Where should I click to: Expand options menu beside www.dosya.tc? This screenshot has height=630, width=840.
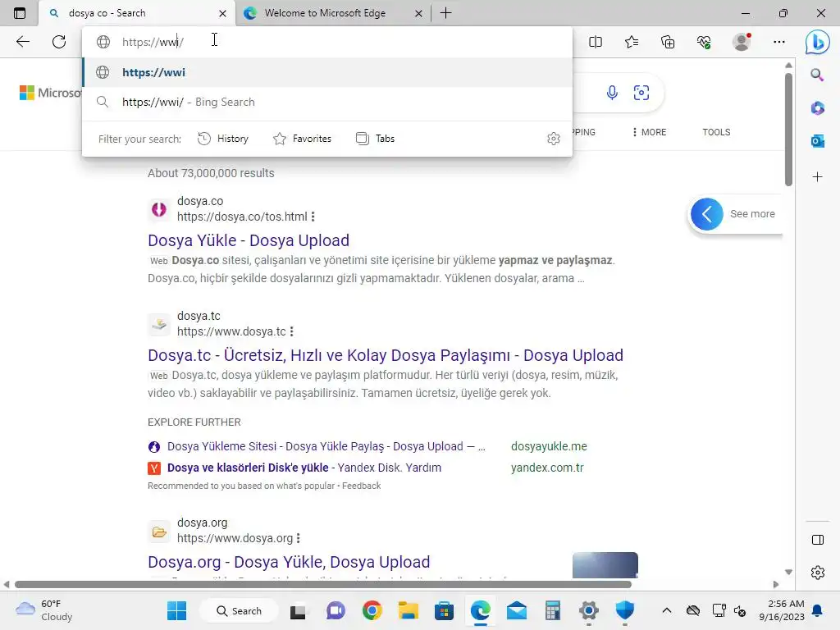click(x=291, y=331)
